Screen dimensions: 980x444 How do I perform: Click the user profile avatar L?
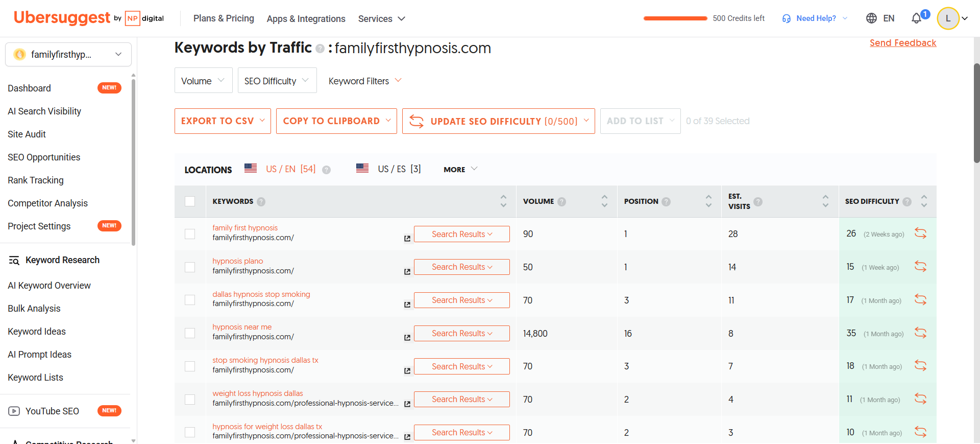tap(948, 18)
